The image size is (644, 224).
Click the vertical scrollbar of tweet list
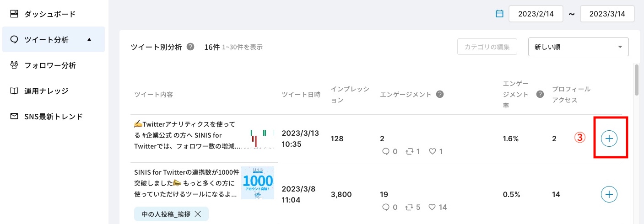point(636,80)
